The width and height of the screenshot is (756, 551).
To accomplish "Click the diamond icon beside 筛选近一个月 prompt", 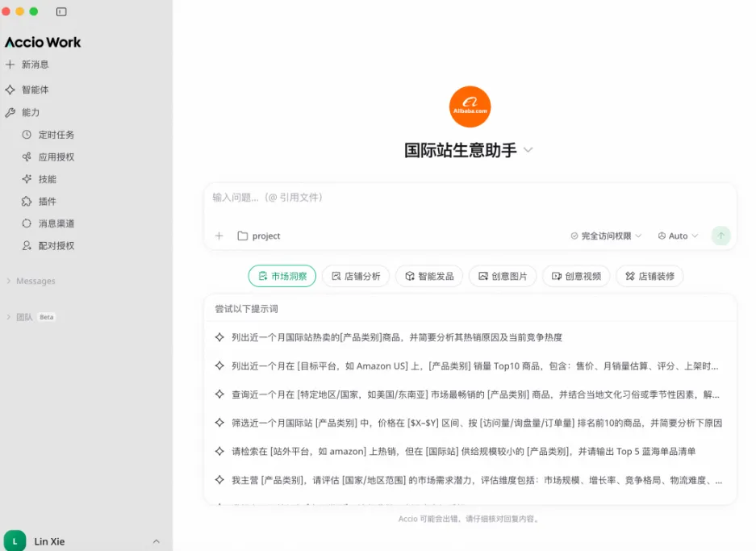I will (219, 423).
